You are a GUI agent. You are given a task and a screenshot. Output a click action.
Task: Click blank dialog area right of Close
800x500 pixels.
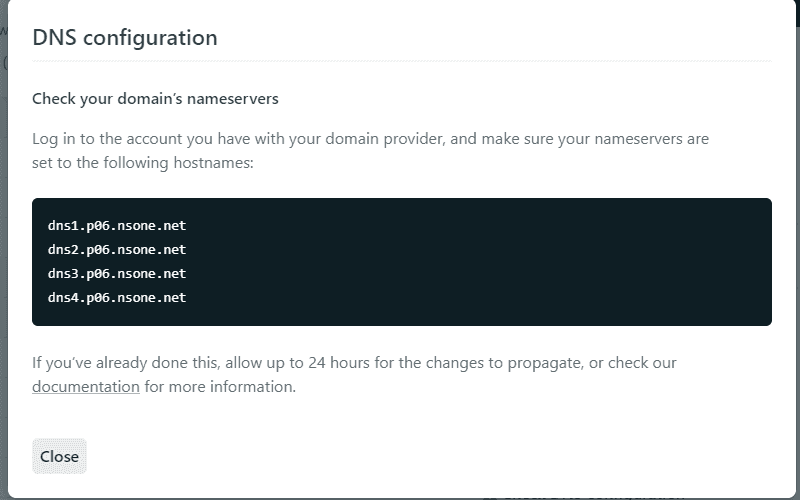pos(400,456)
